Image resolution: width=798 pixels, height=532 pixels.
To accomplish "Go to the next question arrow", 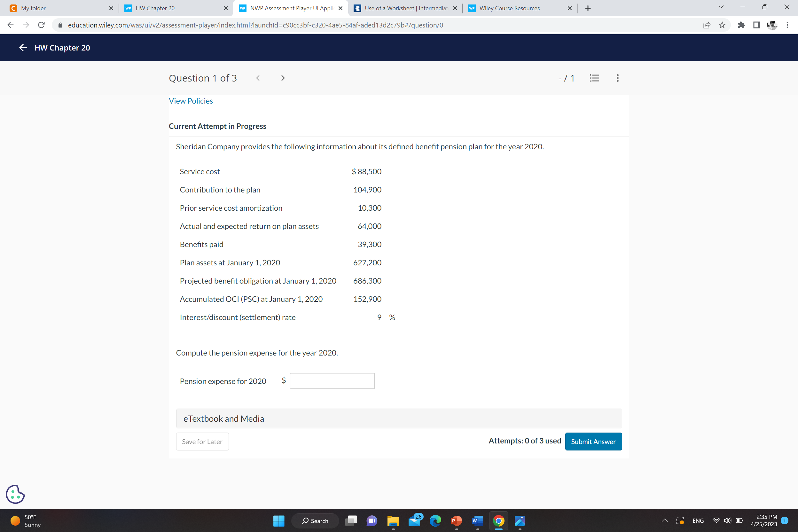I will pos(283,78).
